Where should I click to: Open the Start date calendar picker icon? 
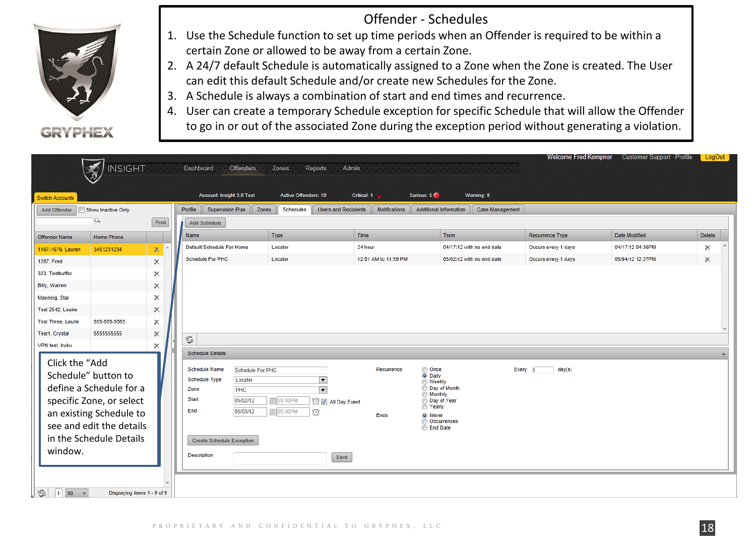click(x=274, y=400)
